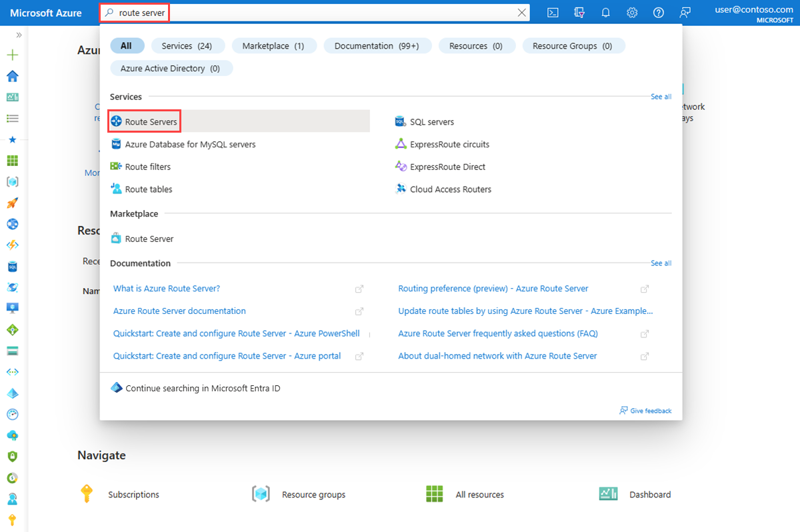Clear the search box with X
This screenshot has width=800, height=532.
[522, 13]
